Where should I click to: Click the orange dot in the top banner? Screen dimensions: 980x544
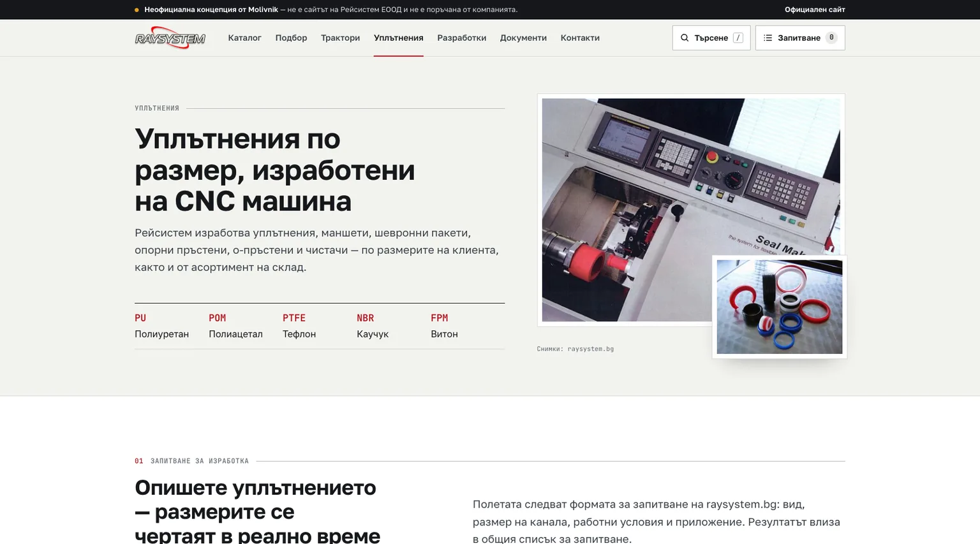[137, 10]
